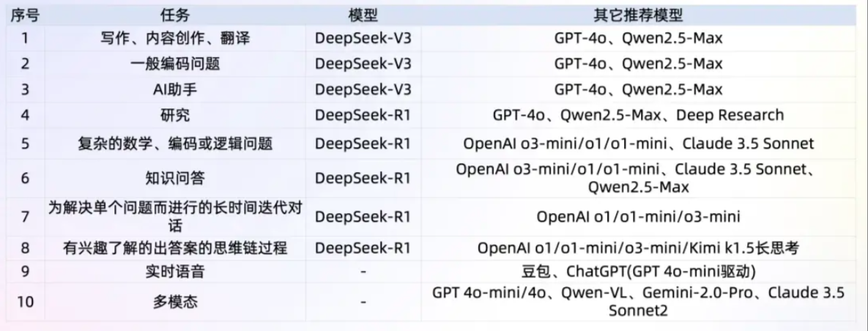Click the cell OpenAI o1/o1-mini/o3-mini in row 7

point(638,217)
